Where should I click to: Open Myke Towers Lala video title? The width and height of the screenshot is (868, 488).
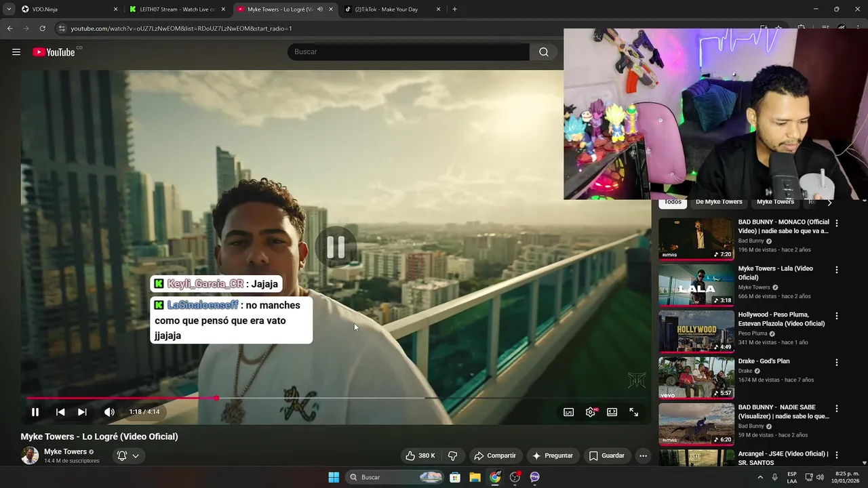point(776,273)
